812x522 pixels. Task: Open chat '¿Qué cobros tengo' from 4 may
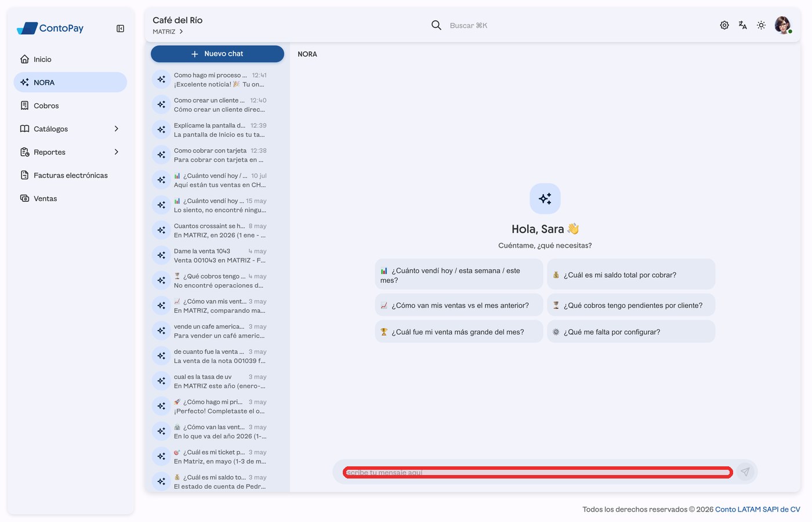217,281
